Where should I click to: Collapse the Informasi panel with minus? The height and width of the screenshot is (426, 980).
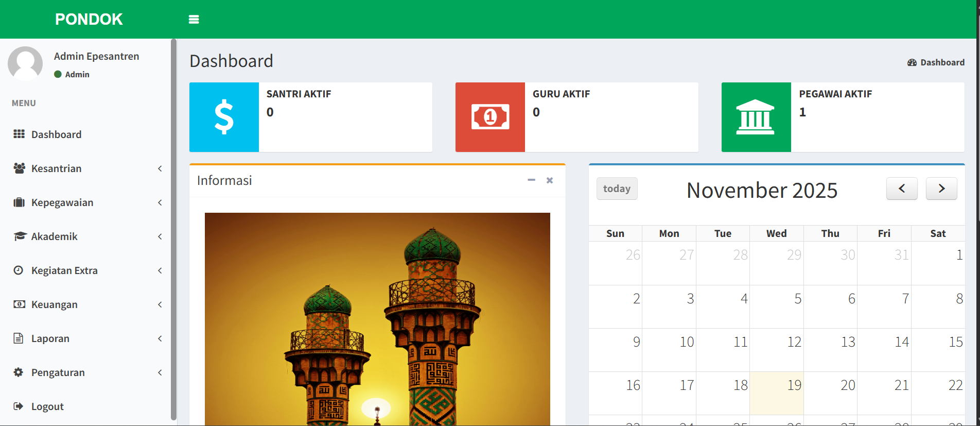tap(531, 180)
